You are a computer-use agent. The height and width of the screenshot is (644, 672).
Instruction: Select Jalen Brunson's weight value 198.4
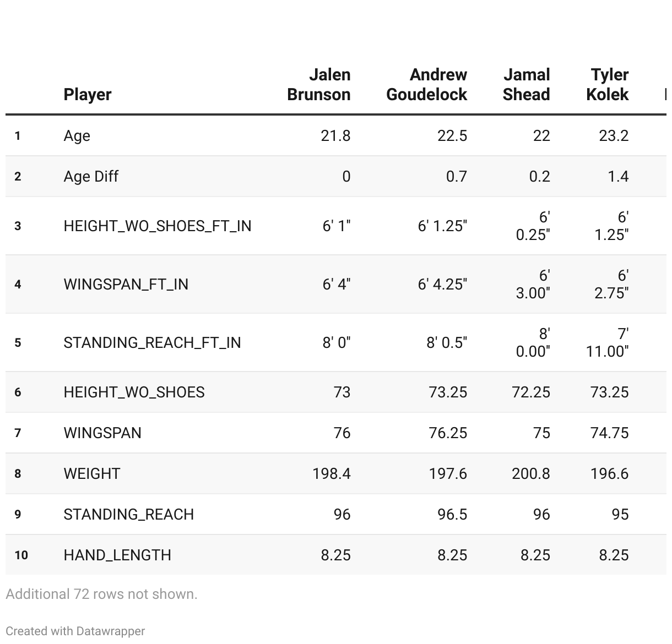tap(332, 474)
